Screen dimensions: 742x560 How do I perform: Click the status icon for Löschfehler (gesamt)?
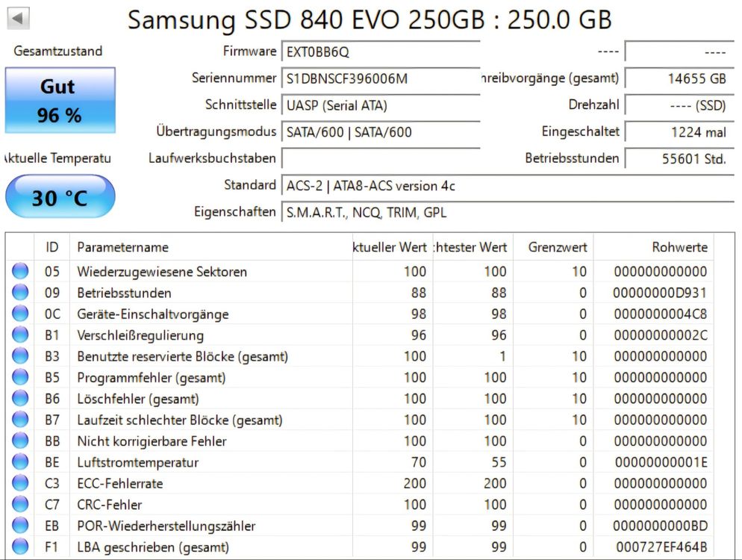coord(20,399)
